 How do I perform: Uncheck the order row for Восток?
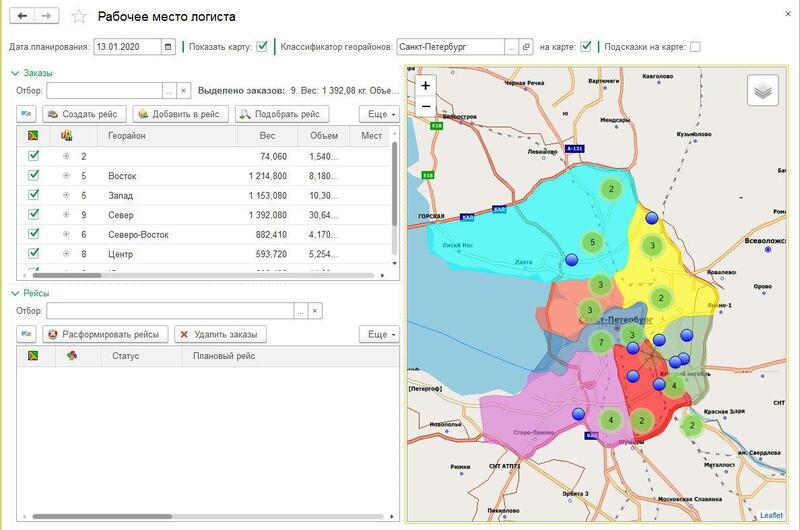point(34,176)
